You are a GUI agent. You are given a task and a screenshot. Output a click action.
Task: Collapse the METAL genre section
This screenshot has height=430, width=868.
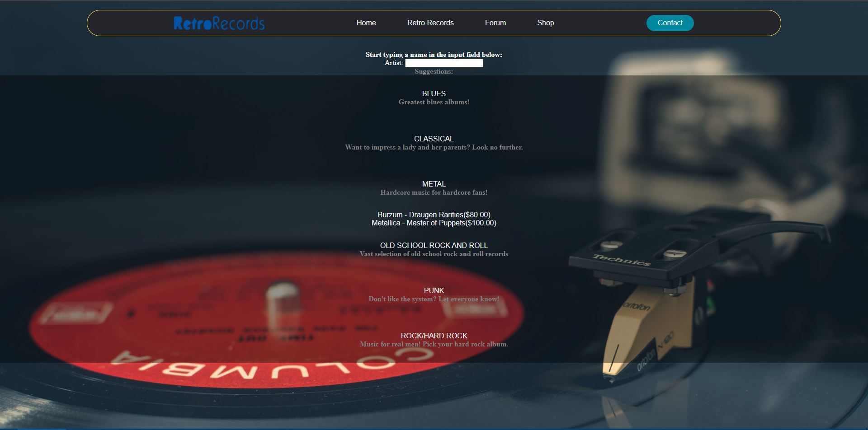[434, 184]
